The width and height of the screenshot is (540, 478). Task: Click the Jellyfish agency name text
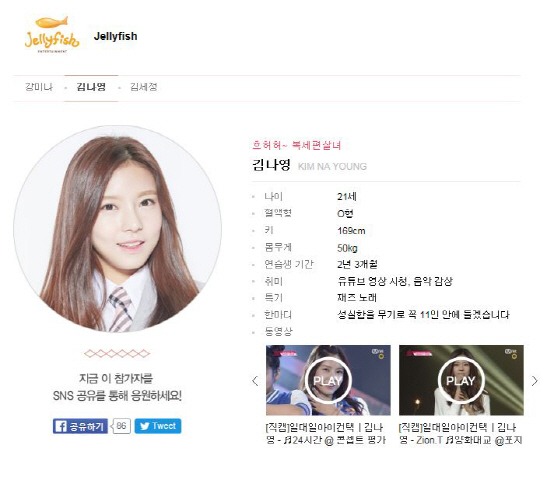(115, 36)
